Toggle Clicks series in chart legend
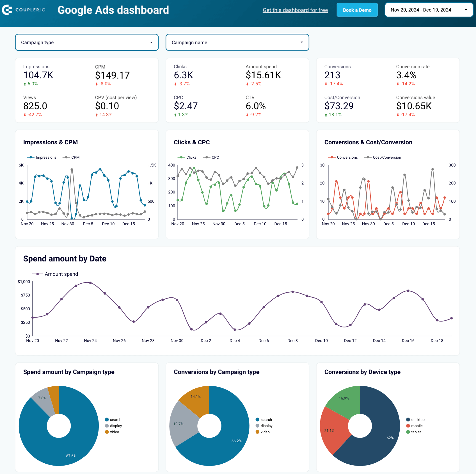 [x=187, y=157]
